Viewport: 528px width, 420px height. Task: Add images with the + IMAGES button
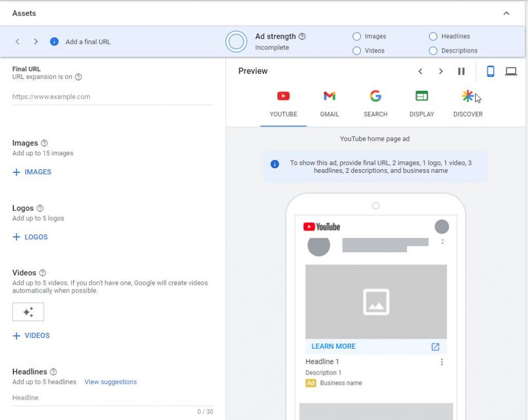(x=32, y=172)
